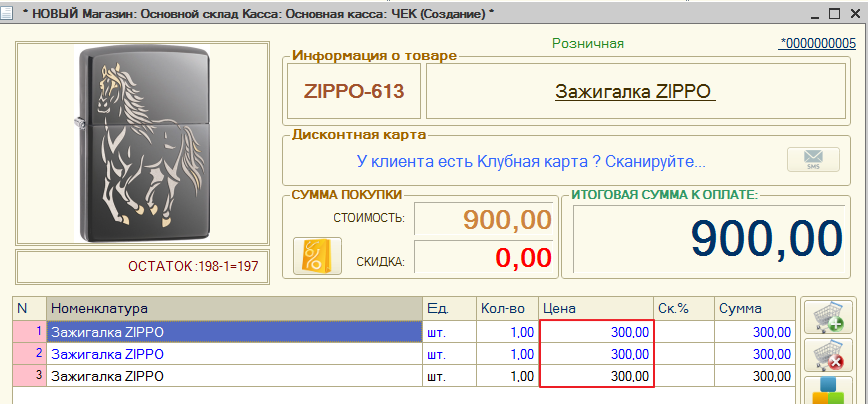This screenshot has height=404, width=868.
Task: Click the unit шт. cell in row 3
Action: [450, 376]
